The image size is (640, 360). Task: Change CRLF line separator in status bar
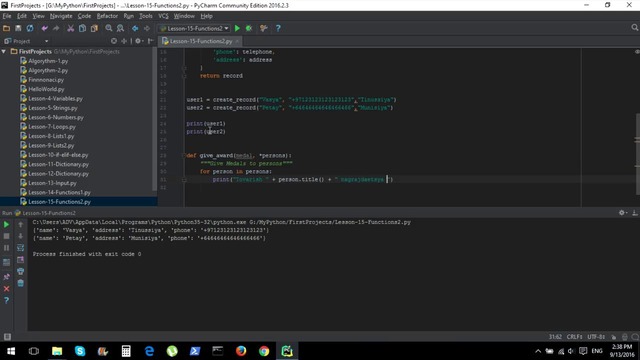574,337
